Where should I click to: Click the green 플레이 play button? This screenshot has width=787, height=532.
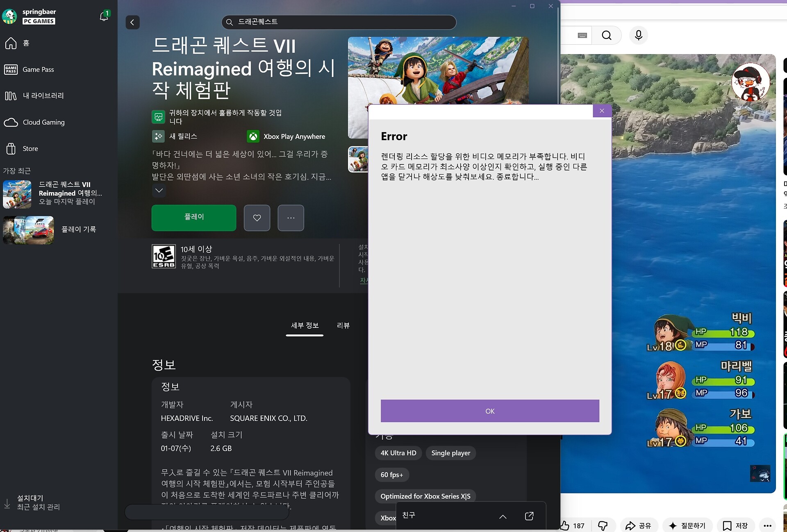tap(194, 218)
